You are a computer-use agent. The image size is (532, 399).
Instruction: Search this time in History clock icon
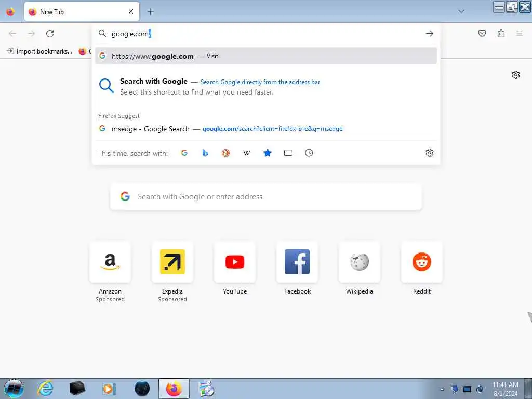click(309, 153)
